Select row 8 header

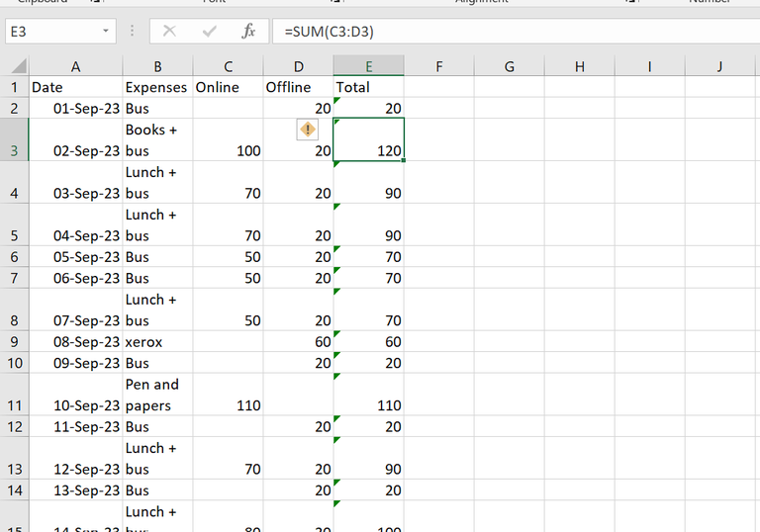click(14, 310)
